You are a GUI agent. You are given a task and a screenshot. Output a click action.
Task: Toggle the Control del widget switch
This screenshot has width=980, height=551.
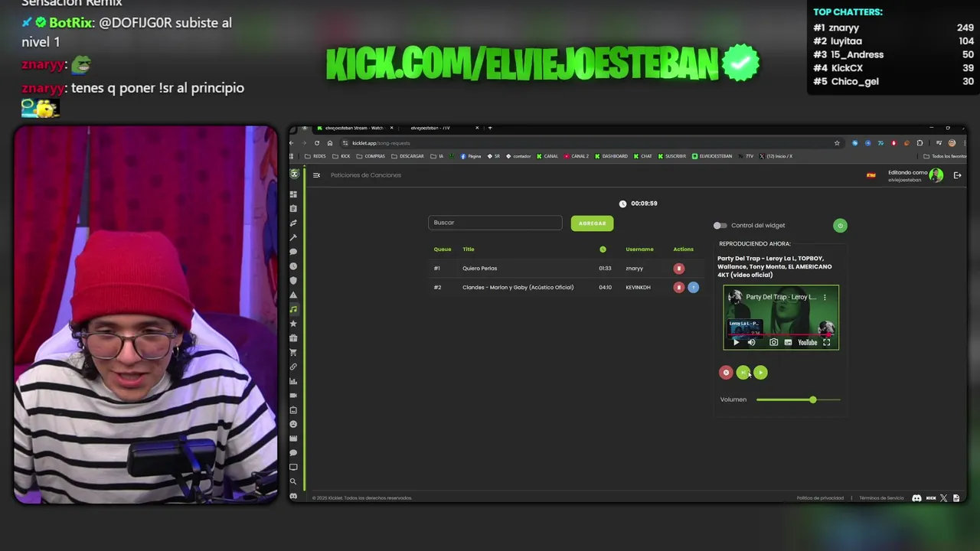720,225
